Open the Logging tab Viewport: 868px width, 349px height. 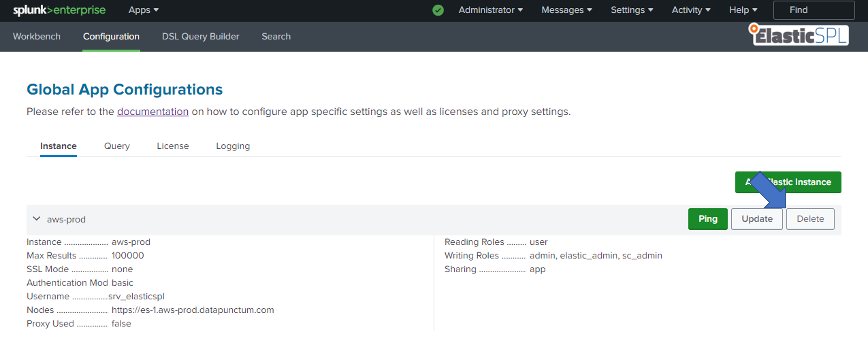click(233, 146)
